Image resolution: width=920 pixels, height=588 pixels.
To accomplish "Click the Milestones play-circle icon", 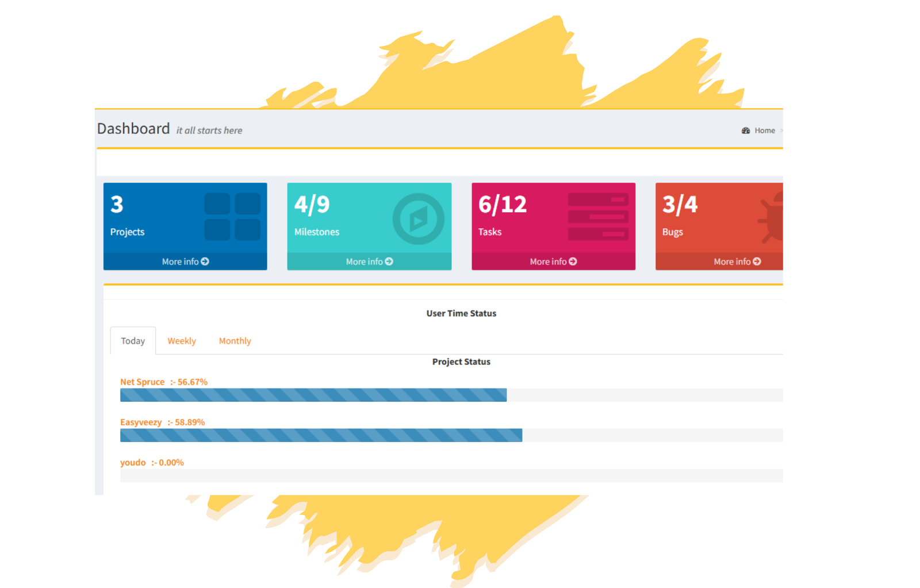I will pyautogui.click(x=418, y=218).
